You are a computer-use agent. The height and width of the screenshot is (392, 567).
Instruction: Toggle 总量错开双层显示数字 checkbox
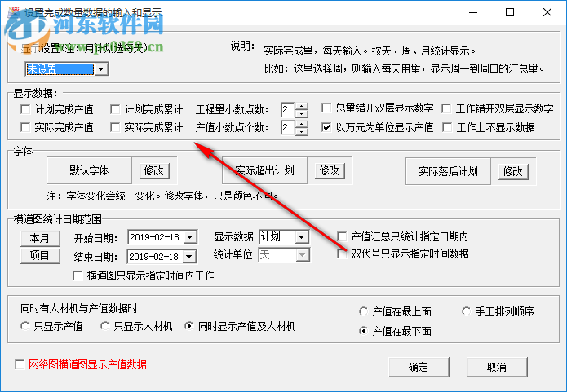click(326, 108)
